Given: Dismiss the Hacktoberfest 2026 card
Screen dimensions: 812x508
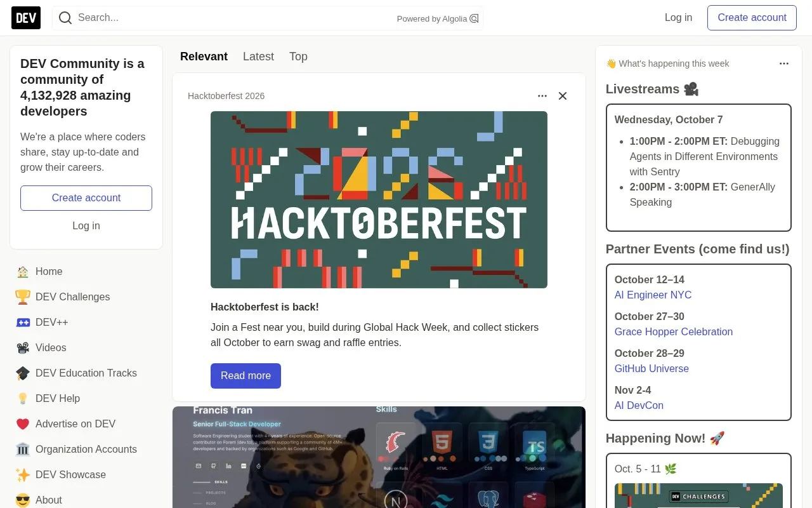Looking at the screenshot, I should [x=563, y=96].
